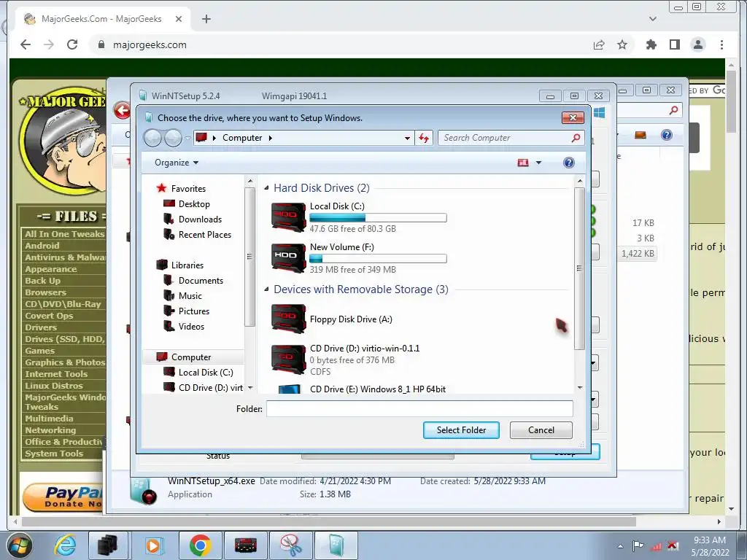Open Windows Media Player taskbar icon
The width and height of the screenshot is (747, 560).
click(153, 545)
